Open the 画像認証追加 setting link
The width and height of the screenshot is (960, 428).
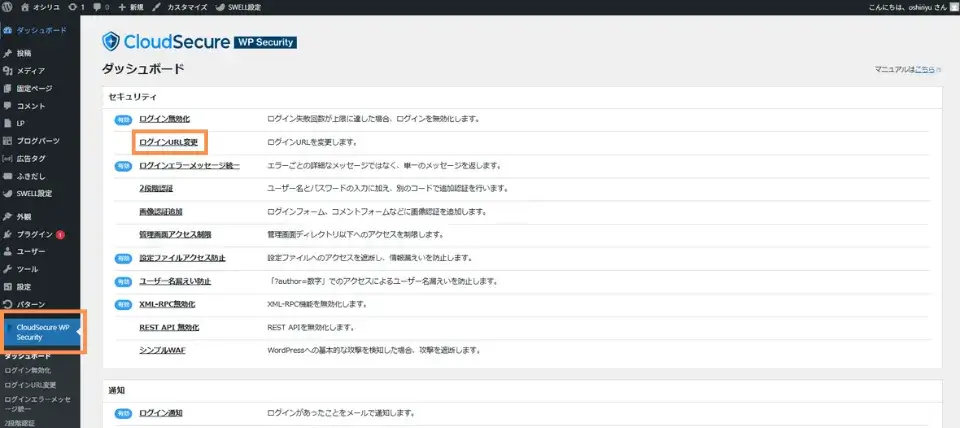pyautogui.click(x=160, y=212)
